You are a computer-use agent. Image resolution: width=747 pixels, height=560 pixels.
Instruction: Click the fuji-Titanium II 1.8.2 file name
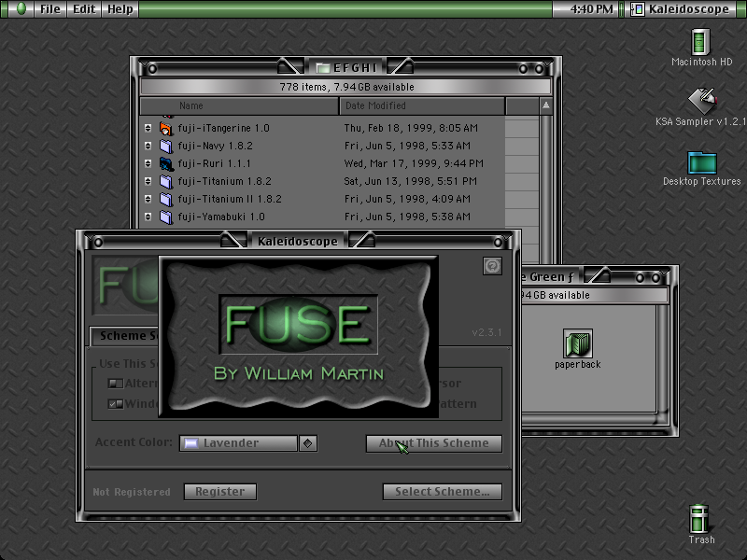[x=230, y=199]
